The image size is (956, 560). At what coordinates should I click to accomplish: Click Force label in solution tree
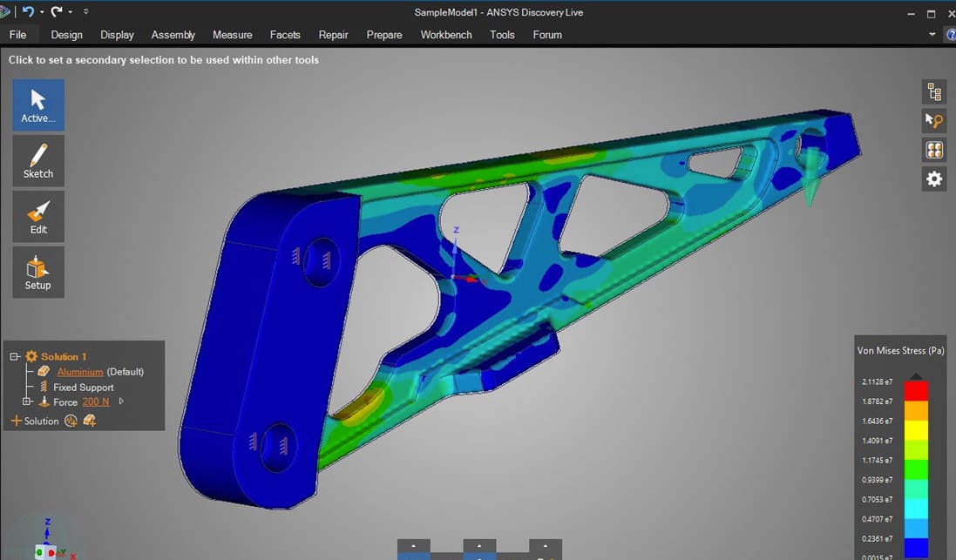point(65,402)
